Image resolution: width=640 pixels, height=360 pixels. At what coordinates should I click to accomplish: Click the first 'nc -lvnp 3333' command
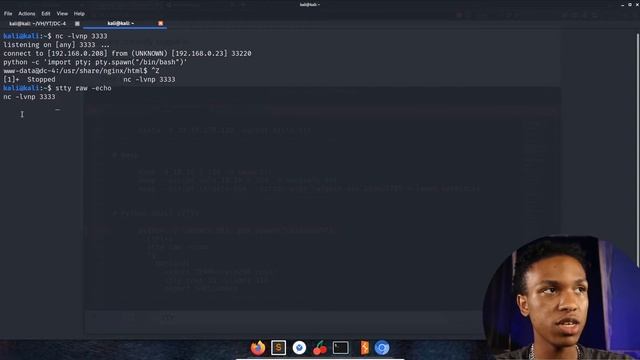coord(81,36)
